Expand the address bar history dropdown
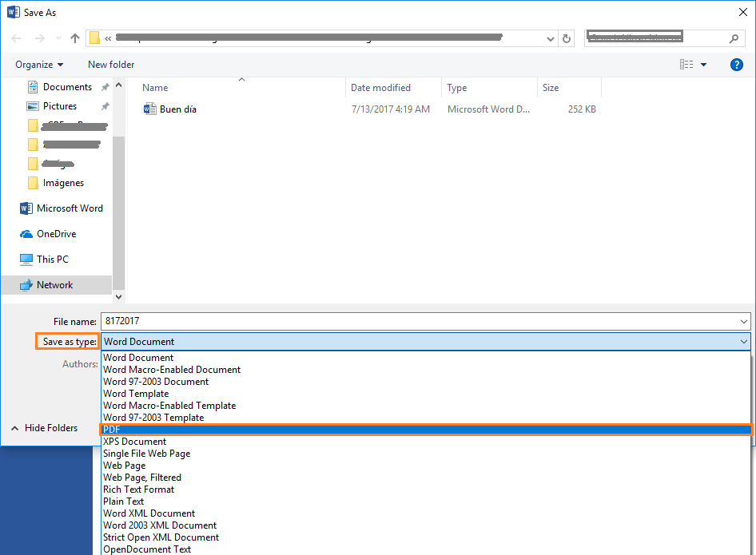 coord(550,39)
